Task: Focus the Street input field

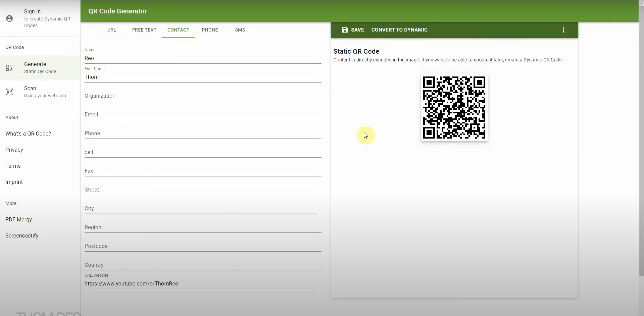Action: pyautogui.click(x=203, y=190)
